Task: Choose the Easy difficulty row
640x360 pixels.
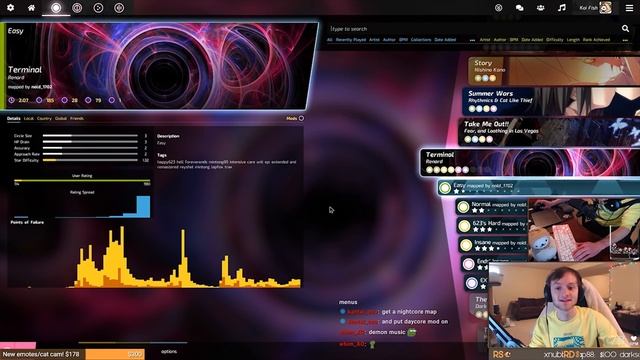Action: [539, 188]
